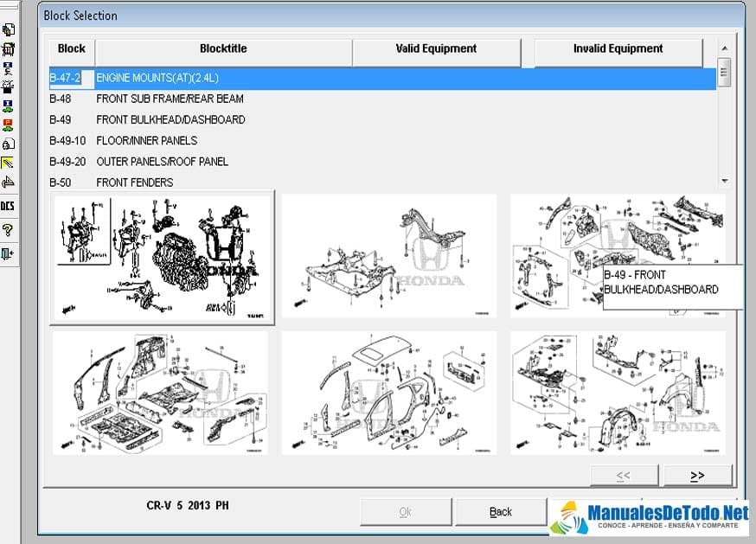Select row B-48 FRONT SUB FRAME/REAR BEAM
The width and height of the screenshot is (756, 544).
[x=382, y=99]
